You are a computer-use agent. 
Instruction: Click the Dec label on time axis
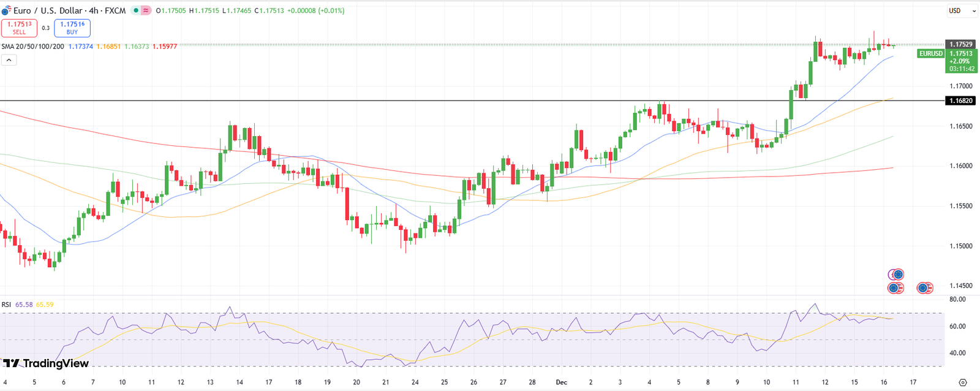pyautogui.click(x=562, y=382)
